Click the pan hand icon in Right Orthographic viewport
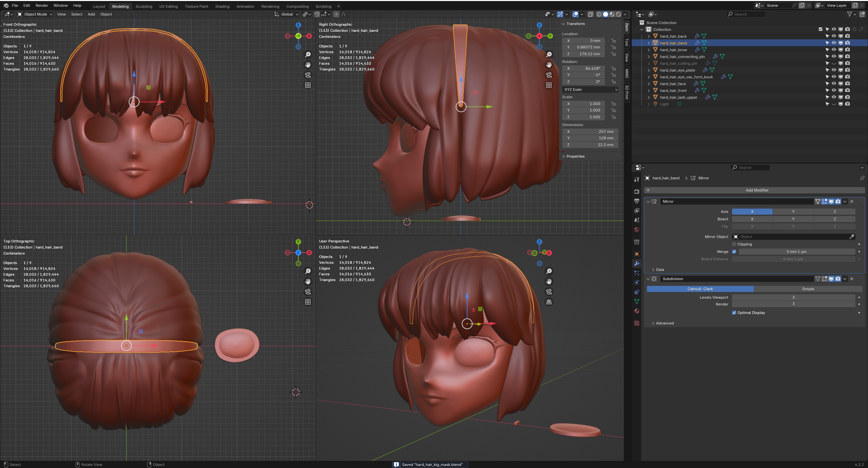This screenshot has height=468, width=868. (549, 65)
